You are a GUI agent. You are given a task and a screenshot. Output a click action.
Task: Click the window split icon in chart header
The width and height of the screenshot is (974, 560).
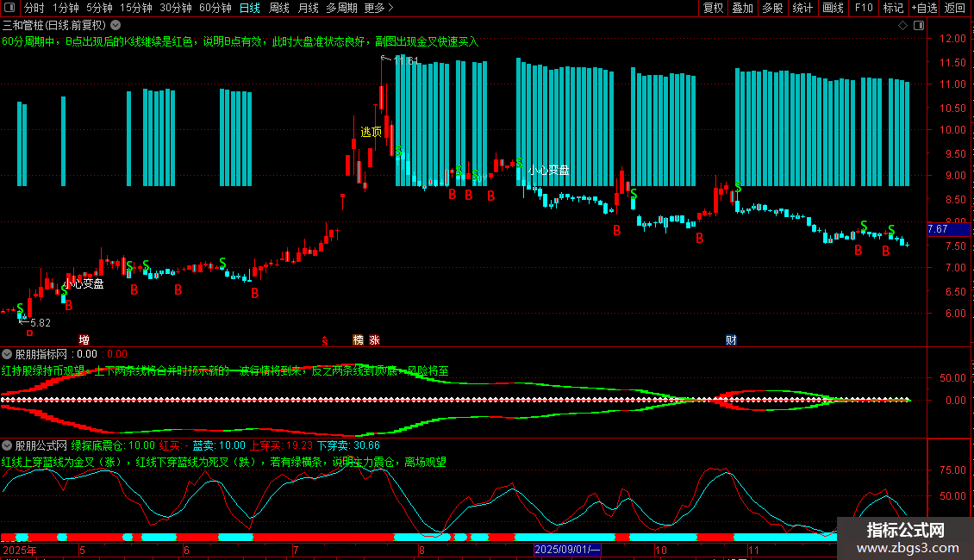(x=919, y=26)
